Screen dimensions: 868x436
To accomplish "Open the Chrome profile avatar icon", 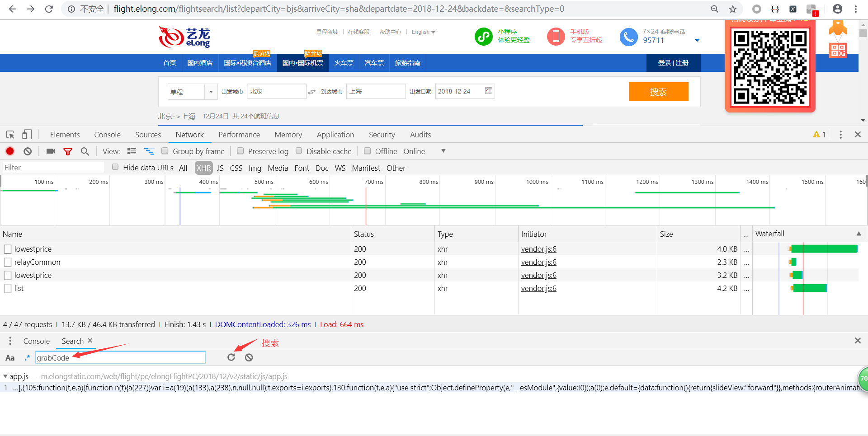I will point(837,9).
